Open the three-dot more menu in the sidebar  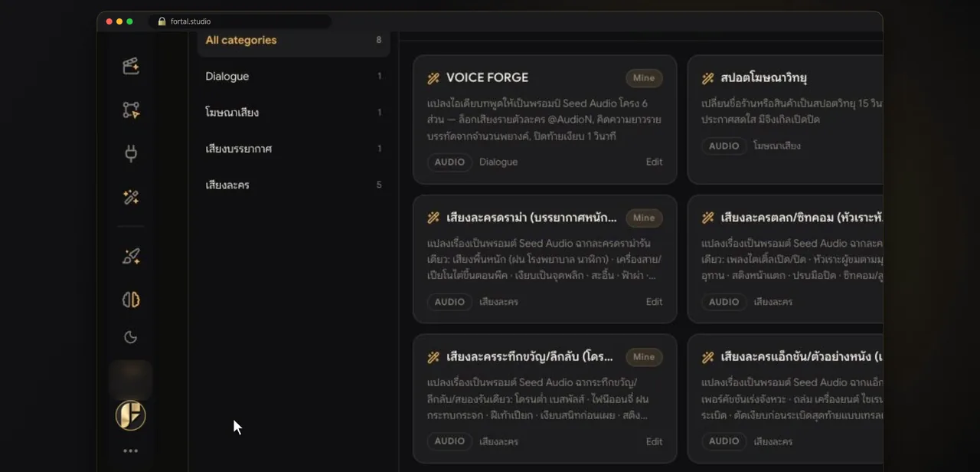[x=131, y=451]
